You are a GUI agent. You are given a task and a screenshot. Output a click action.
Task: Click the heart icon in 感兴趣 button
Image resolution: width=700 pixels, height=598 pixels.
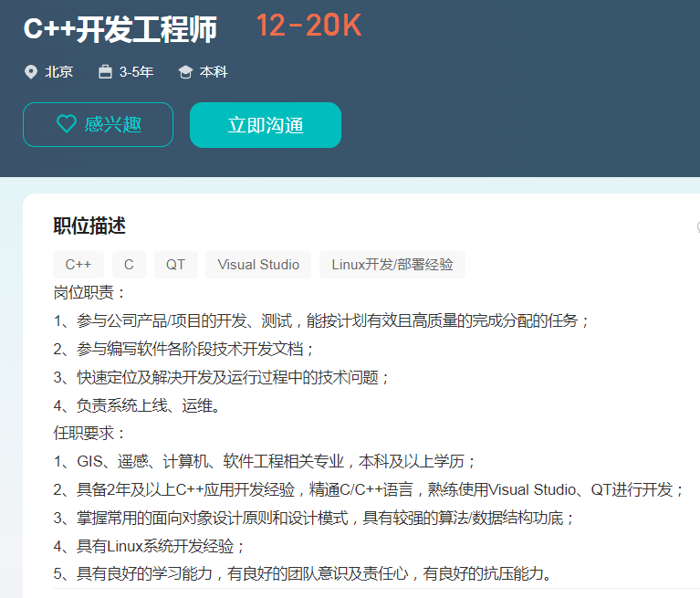click(67, 124)
